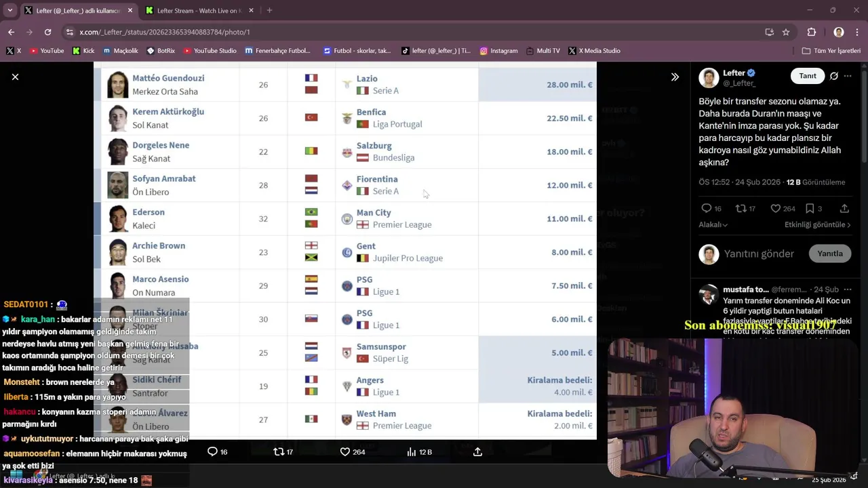Click Mattéo Guendouzi player name

coord(168,78)
